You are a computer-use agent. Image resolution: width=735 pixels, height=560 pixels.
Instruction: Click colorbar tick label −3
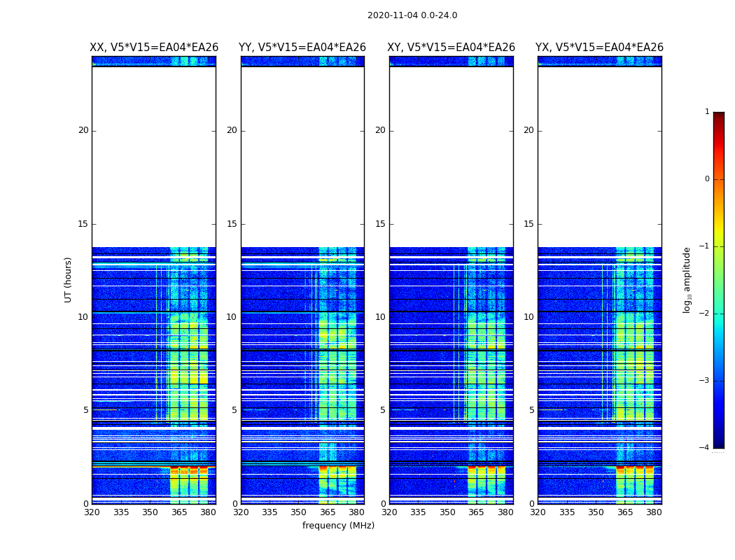(704, 381)
